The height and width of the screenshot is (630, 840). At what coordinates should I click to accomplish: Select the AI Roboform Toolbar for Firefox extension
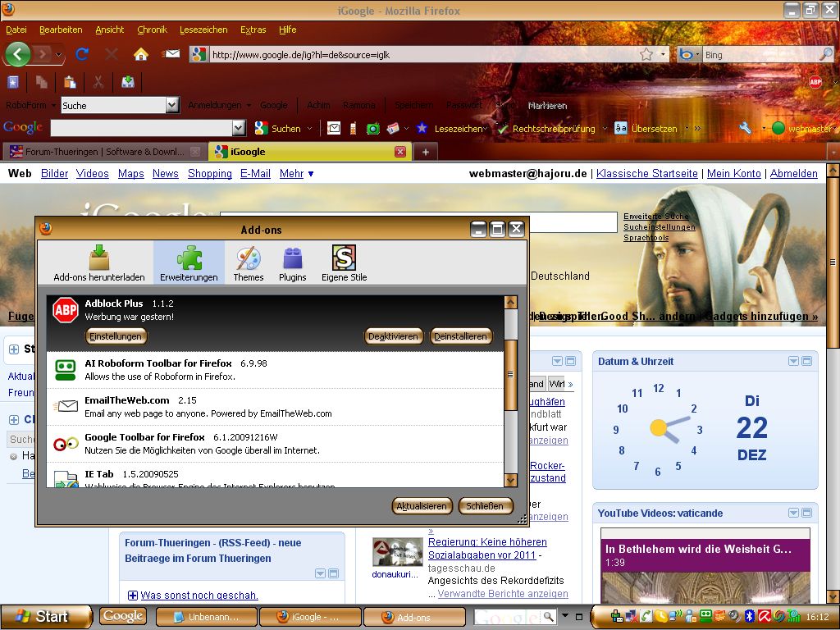pyautogui.click(x=275, y=370)
